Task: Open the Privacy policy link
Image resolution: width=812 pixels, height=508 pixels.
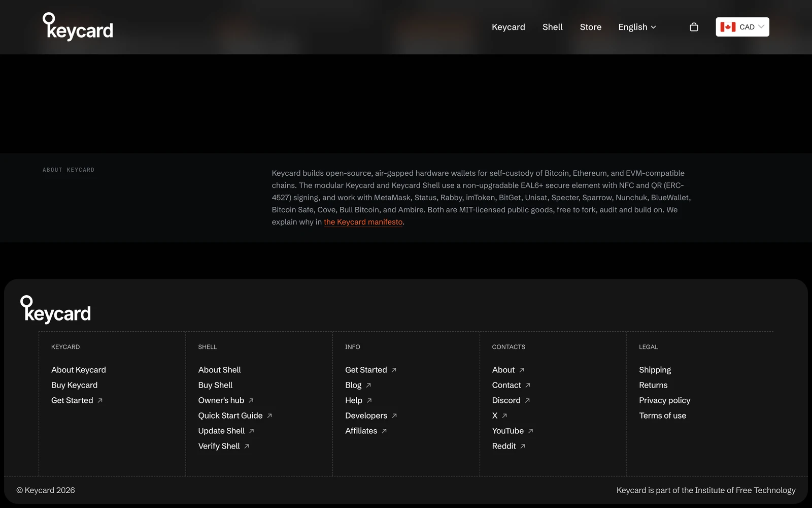Action: pos(665,400)
